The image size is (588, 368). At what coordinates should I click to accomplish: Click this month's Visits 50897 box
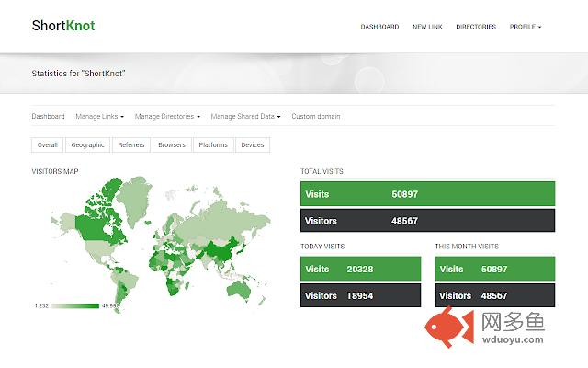[x=495, y=269]
